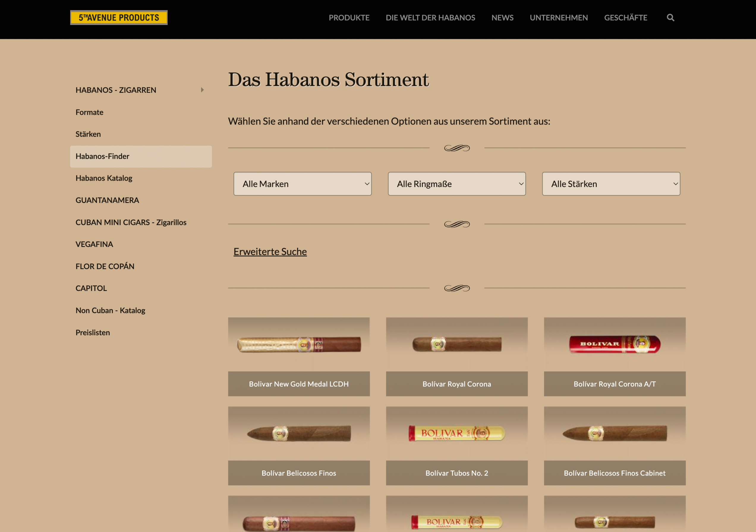The image size is (756, 532).
Task: Select Cuban Mini Cigars - Zigarillos
Action: 131,222
